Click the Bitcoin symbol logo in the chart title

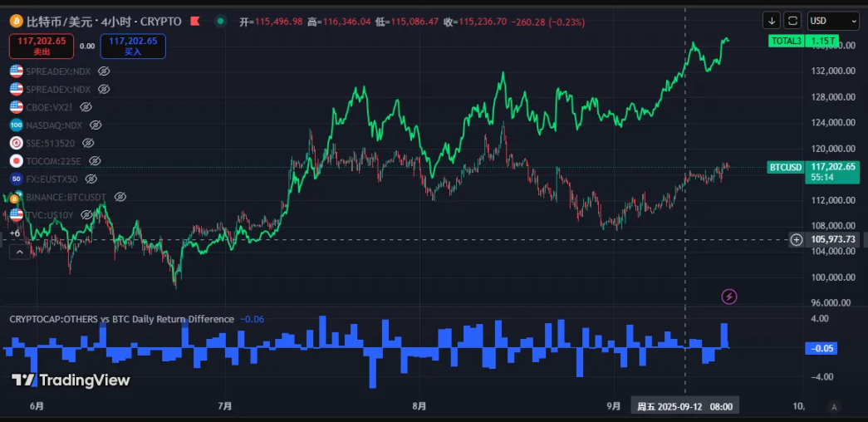tap(16, 21)
